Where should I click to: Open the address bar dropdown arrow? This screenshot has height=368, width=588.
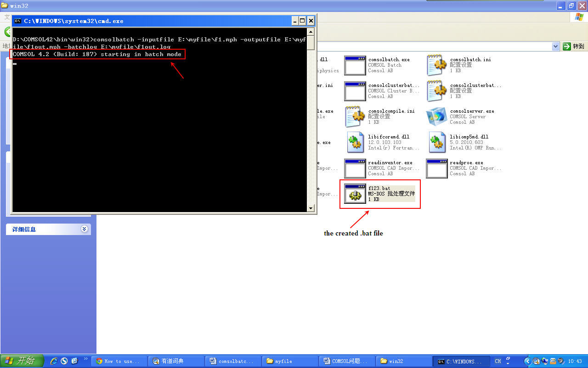coord(555,46)
